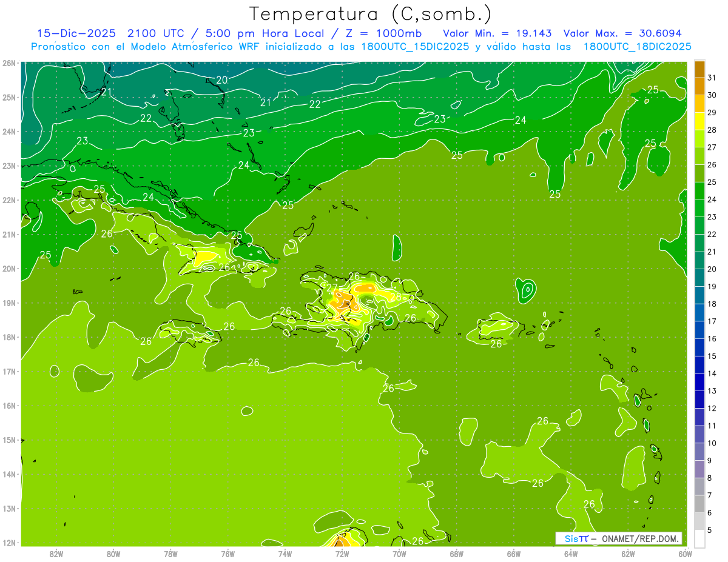This screenshot has width=728, height=562.
Task: Click the "14N" latitude axis label
Action: [8, 474]
